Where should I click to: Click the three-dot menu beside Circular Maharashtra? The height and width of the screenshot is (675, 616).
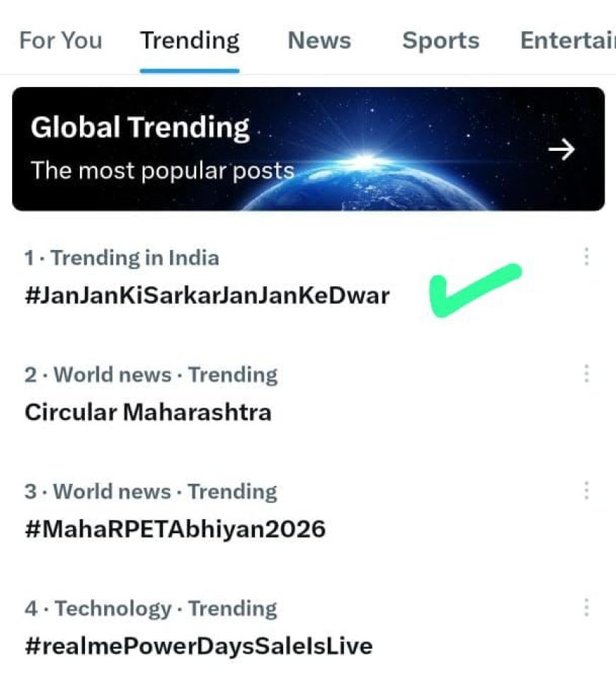(586, 374)
